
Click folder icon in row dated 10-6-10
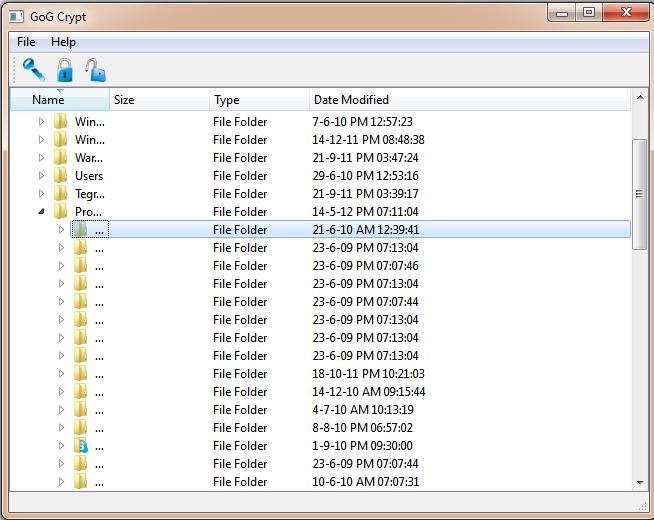tap(80, 482)
